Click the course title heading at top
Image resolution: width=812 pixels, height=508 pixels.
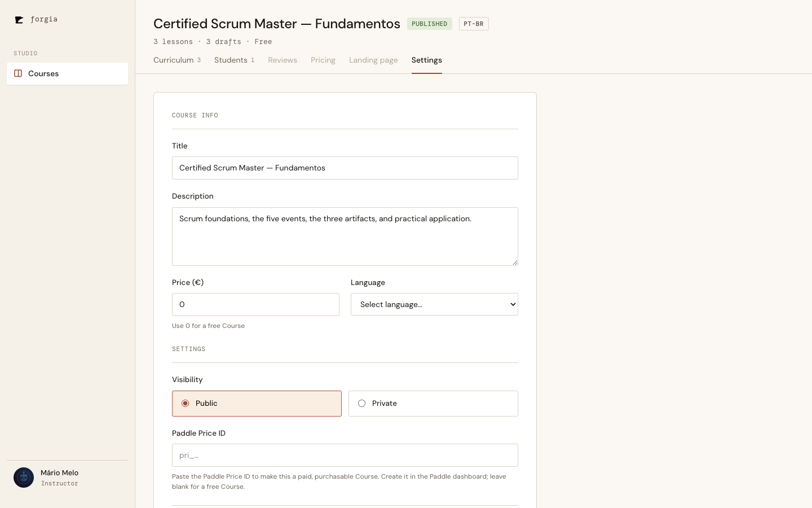[x=277, y=24]
